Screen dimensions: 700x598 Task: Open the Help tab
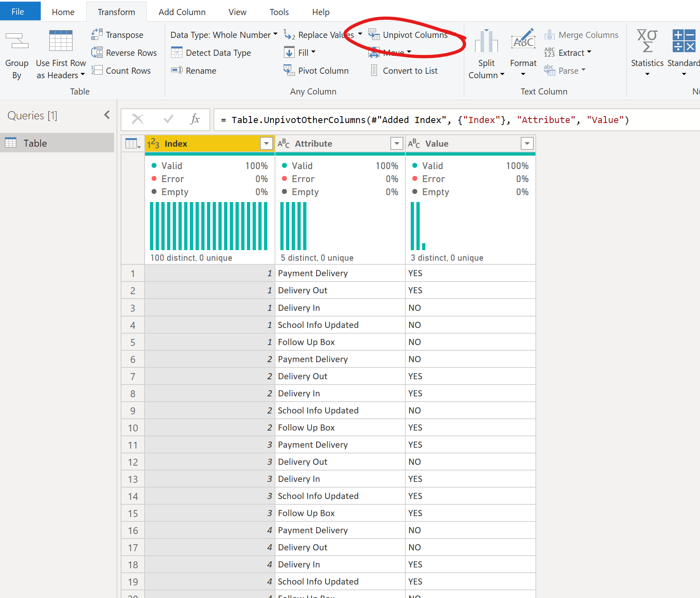pyautogui.click(x=321, y=12)
